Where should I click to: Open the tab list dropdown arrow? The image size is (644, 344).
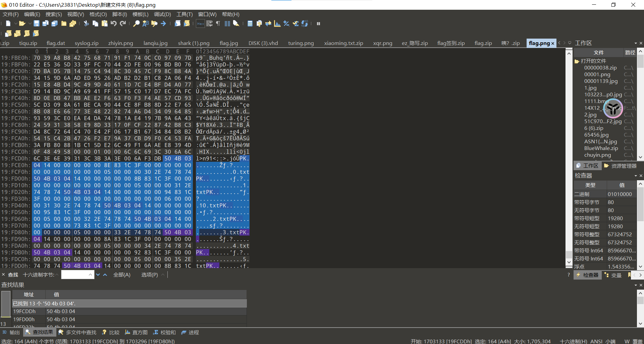point(570,43)
